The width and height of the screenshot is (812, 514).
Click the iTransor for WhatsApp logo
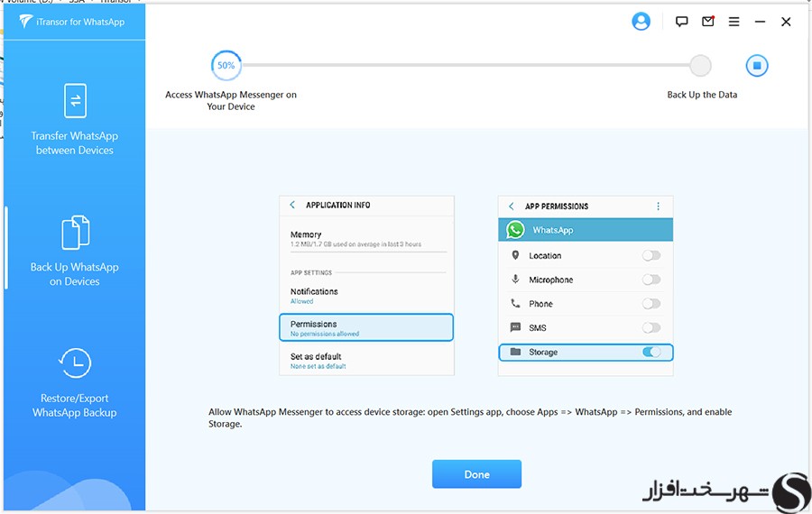[x=72, y=22]
